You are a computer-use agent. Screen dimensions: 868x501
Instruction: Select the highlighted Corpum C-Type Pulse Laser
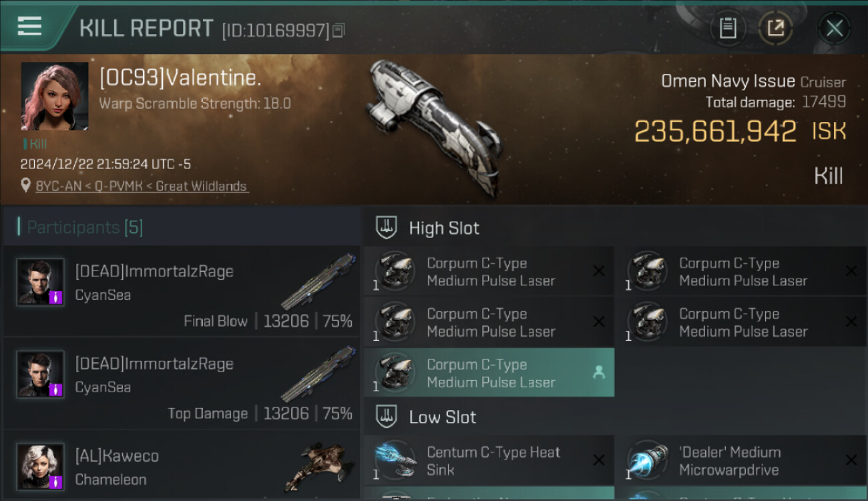[489, 373]
